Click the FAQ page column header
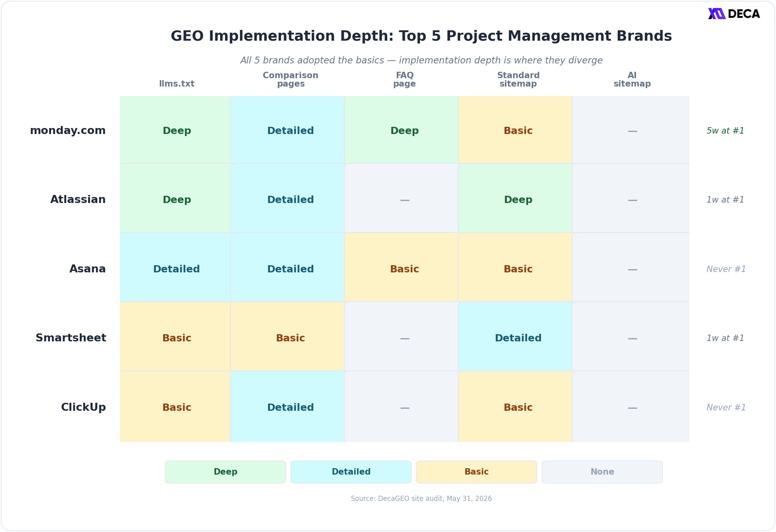776x532 pixels. point(404,79)
